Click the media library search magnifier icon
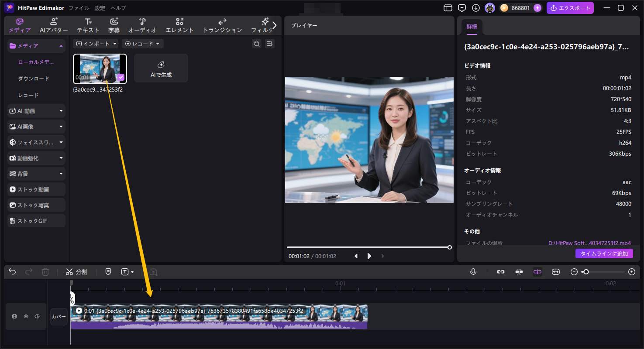This screenshot has height=349, width=644. [257, 44]
